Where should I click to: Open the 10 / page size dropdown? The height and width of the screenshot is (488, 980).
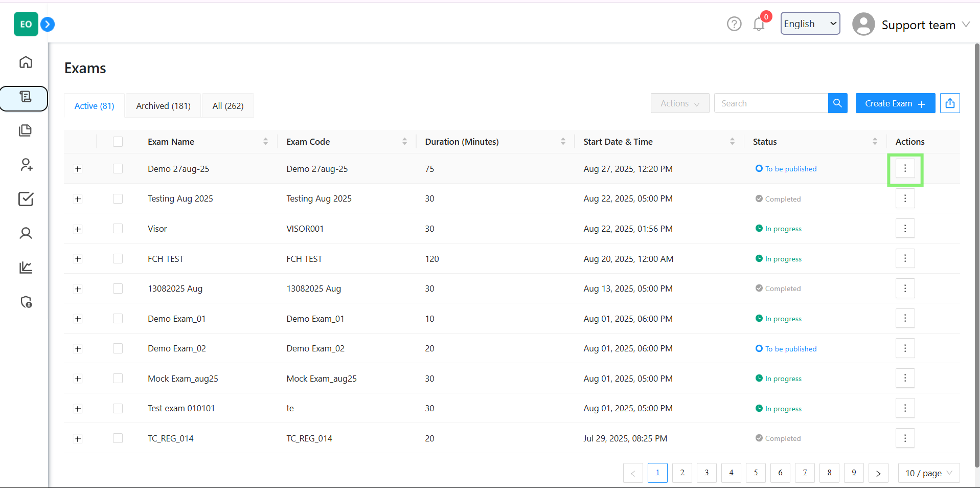pyautogui.click(x=928, y=473)
